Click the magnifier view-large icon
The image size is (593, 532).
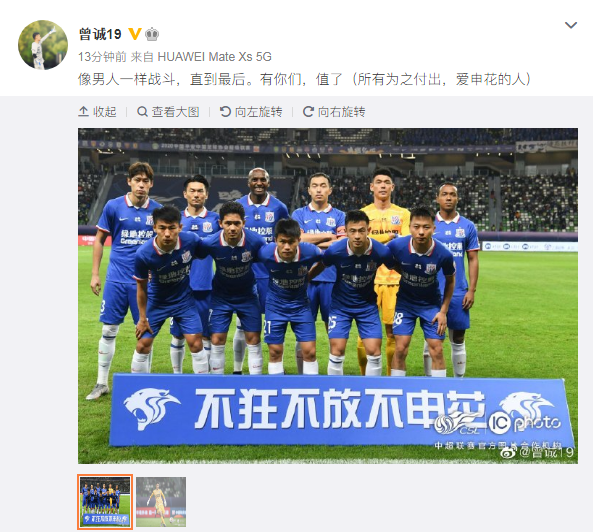(142, 112)
